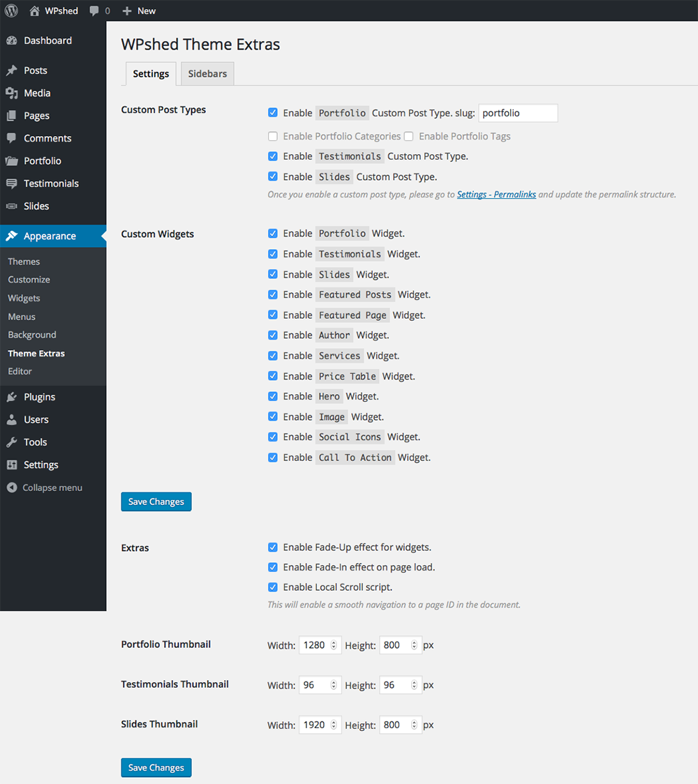Select Theme Extras submenu item
The image size is (698, 784).
36,353
